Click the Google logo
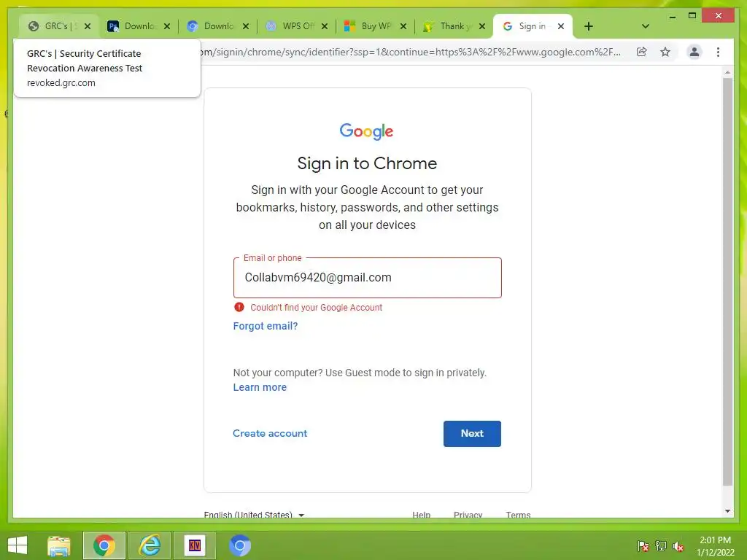Image resolution: width=747 pixels, height=560 pixels. (x=366, y=131)
